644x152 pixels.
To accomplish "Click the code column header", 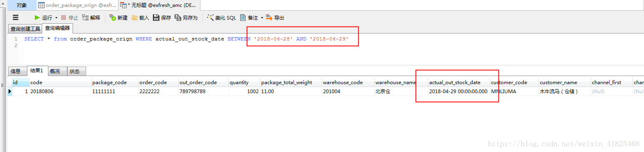I will click(60, 82).
